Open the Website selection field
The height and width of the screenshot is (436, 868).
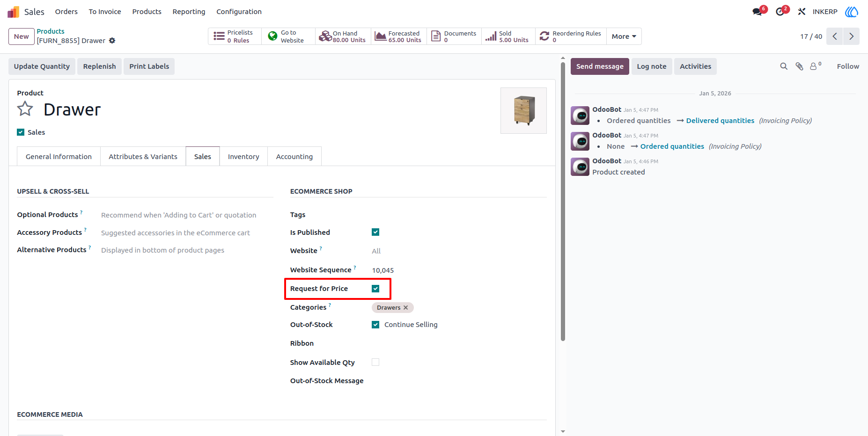459,251
